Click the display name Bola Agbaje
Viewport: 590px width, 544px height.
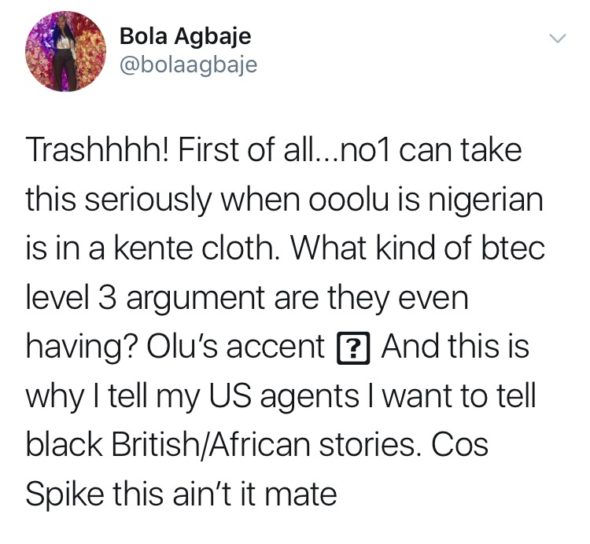point(185,36)
